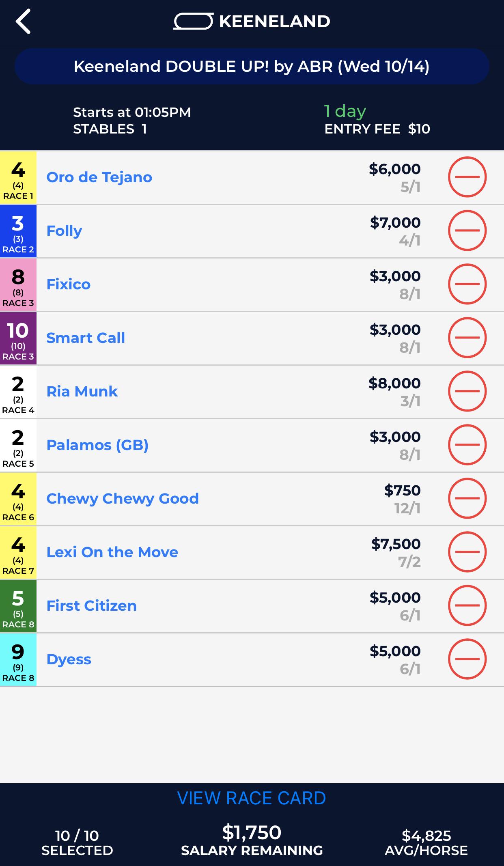Image resolution: width=504 pixels, height=866 pixels.
Task: Open Dyess horse name link
Action: pyautogui.click(x=69, y=659)
